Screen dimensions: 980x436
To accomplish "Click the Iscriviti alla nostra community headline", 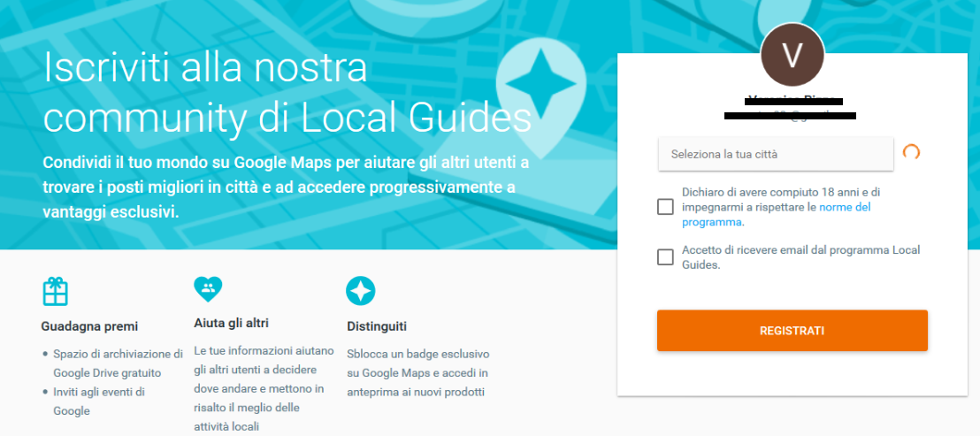I will [287, 93].
